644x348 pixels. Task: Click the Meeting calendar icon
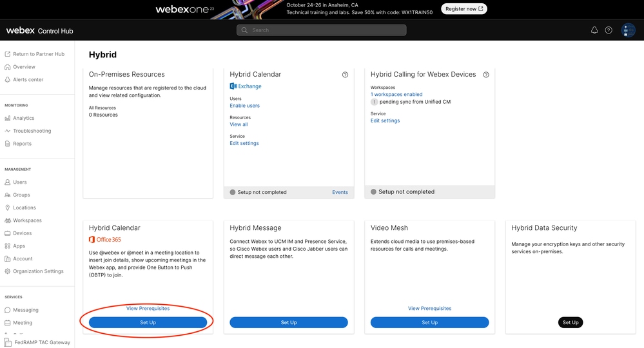pyautogui.click(x=7, y=323)
